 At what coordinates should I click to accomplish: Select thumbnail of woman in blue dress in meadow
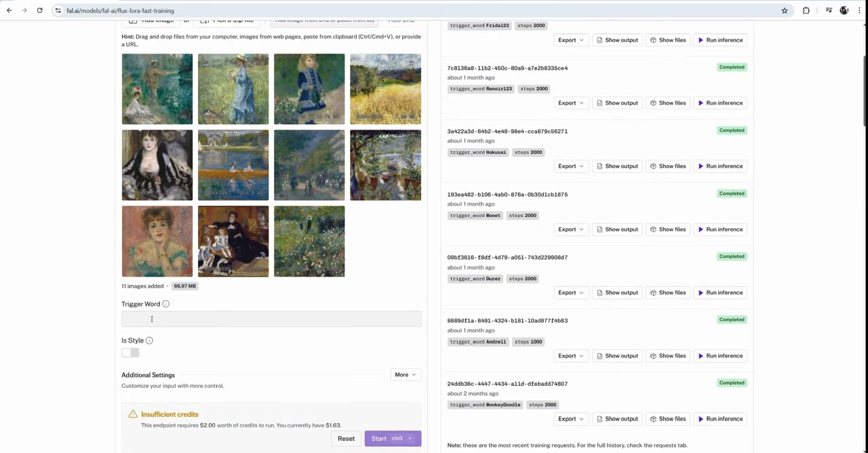pos(233,89)
